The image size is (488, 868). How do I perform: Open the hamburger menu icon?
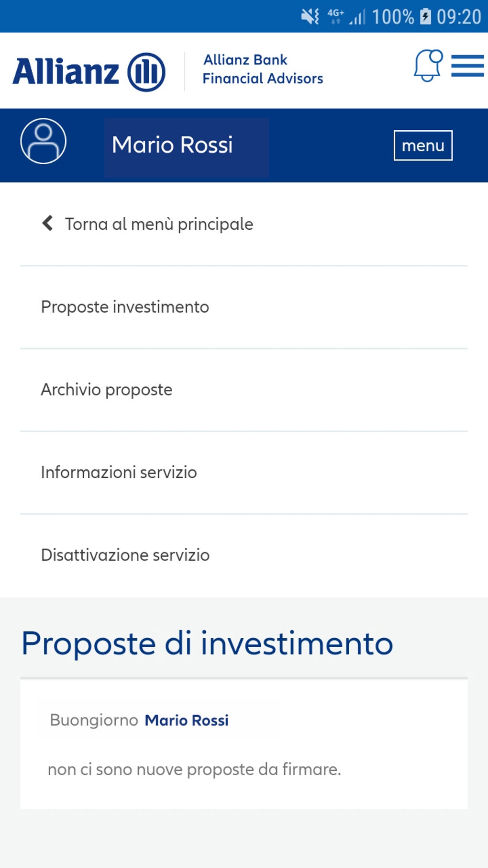(x=467, y=66)
